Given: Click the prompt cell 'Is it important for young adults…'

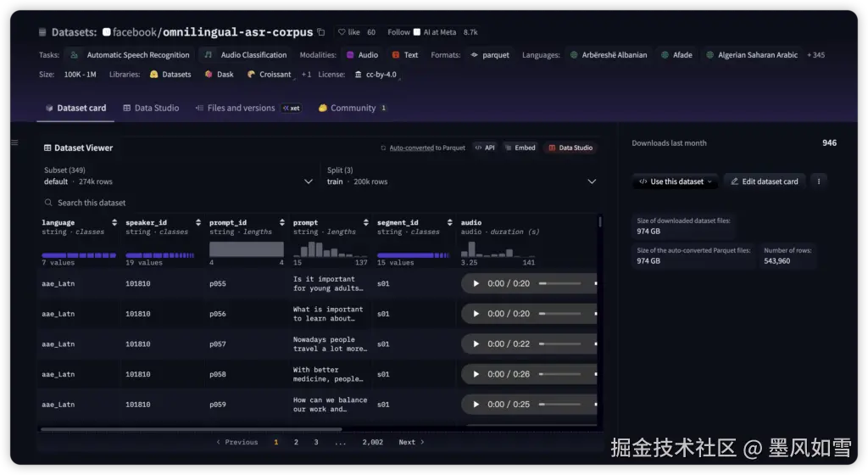Looking at the screenshot, I should 329,283.
